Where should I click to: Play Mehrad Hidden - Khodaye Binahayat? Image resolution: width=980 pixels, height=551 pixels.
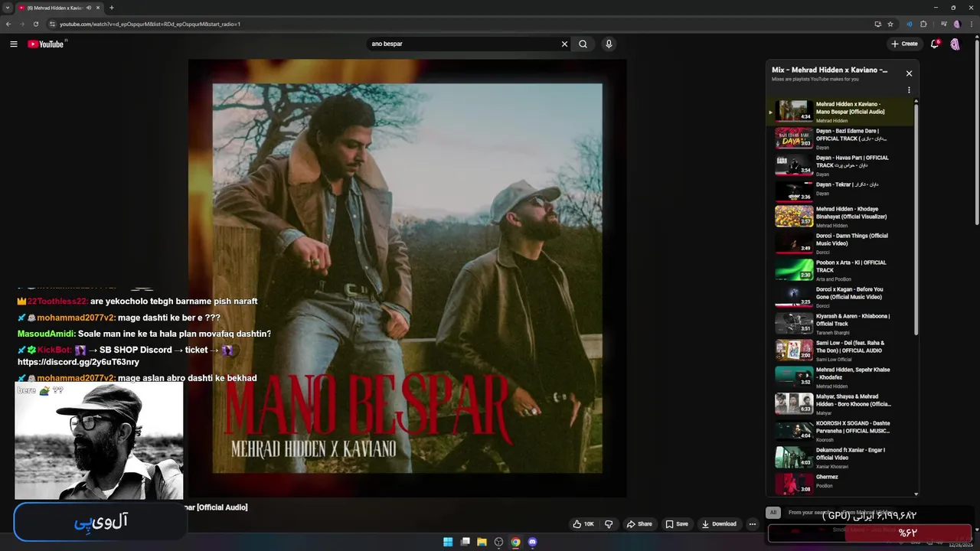(x=841, y=217)
